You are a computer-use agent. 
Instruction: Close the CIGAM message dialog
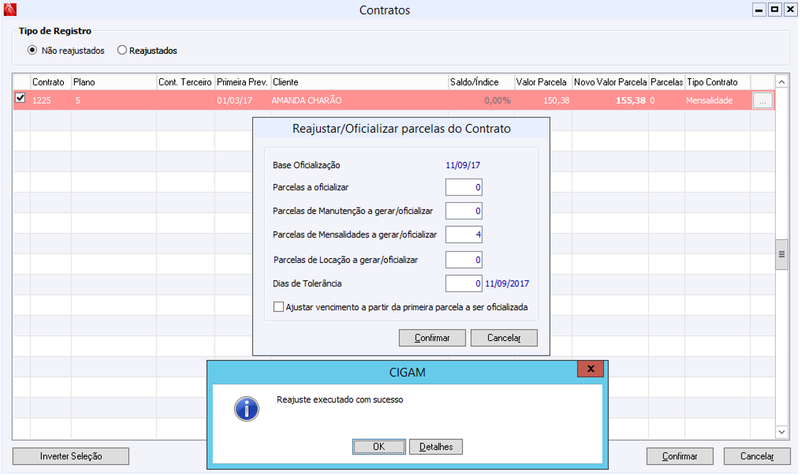(x=590, y=369)
